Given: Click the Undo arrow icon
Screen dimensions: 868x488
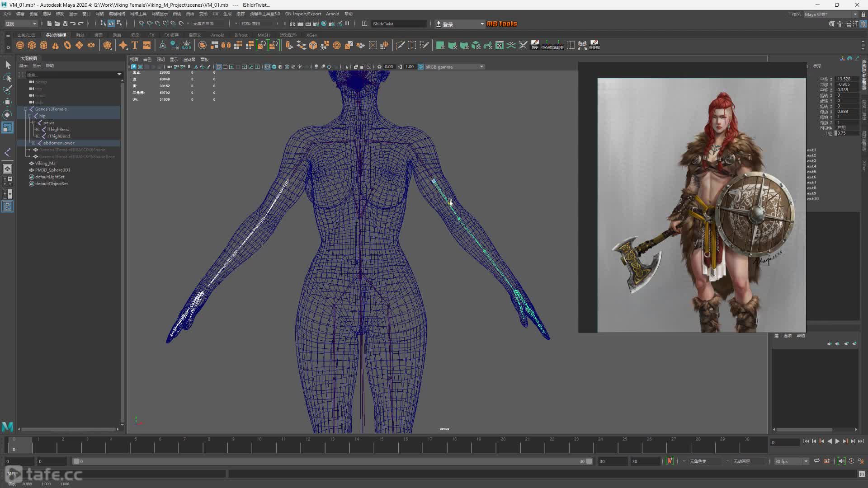Looking at the screenshot, I should tap(73, 23).
